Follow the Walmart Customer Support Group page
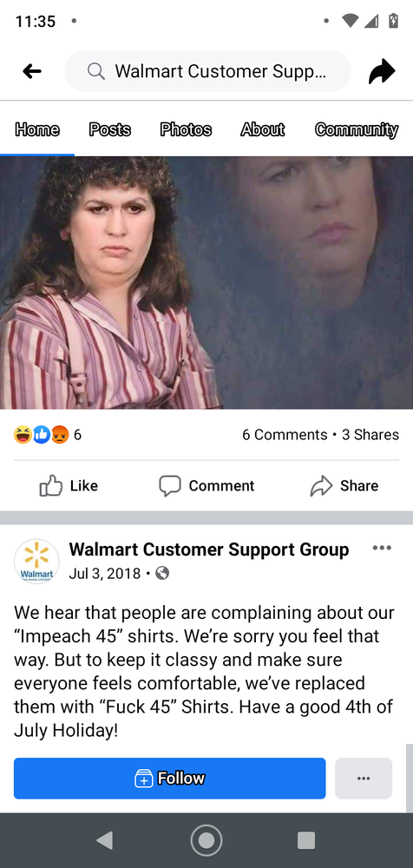Viewport: 413px width, 868px height. [169, 779]
